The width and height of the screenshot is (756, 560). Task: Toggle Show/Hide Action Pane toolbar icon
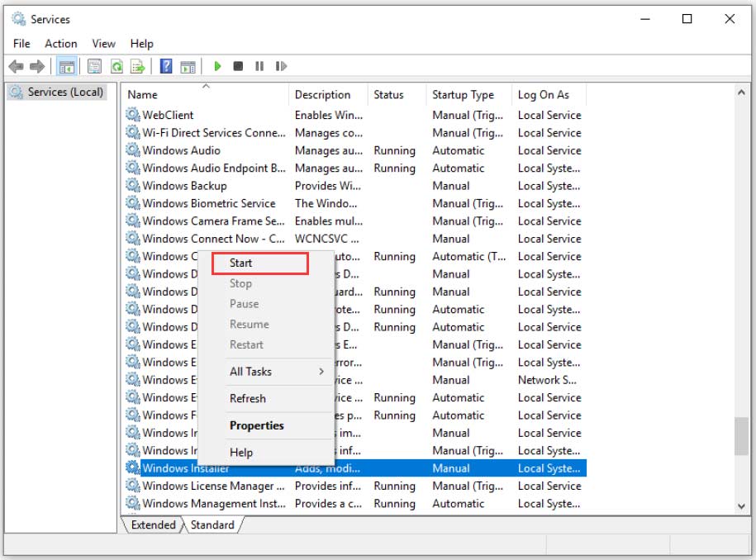pos(188,67)
